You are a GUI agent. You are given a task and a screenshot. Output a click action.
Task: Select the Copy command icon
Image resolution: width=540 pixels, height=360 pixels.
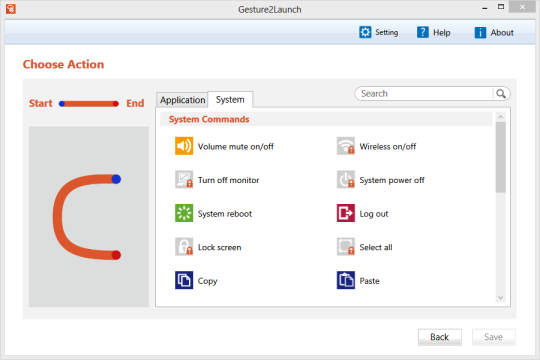point(184,280)
